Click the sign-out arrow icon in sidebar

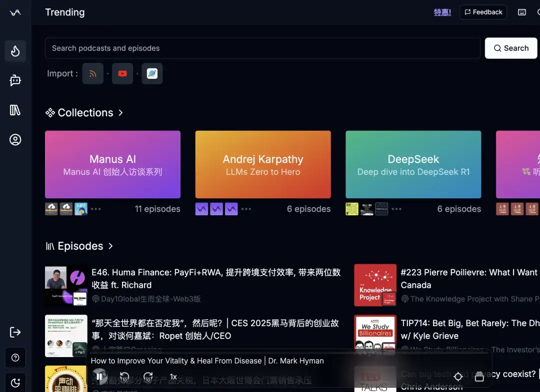(x=15, y=332)
